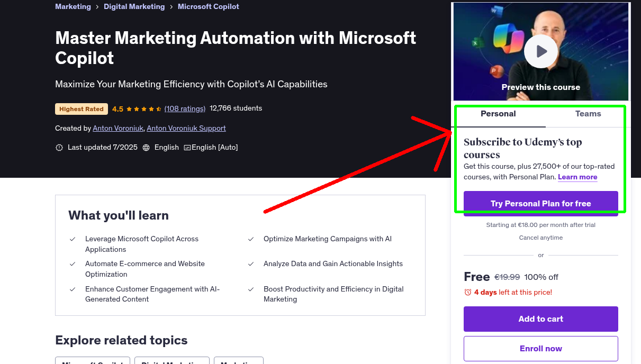Click the star rating icons
641x364 pixels.
144,109
